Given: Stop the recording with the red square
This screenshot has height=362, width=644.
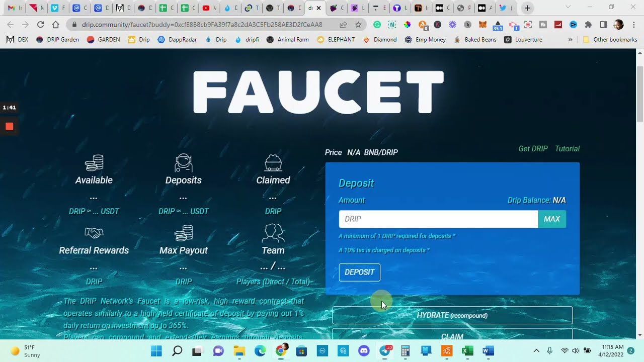Looking at the screenshot, I should pos(9,126).
